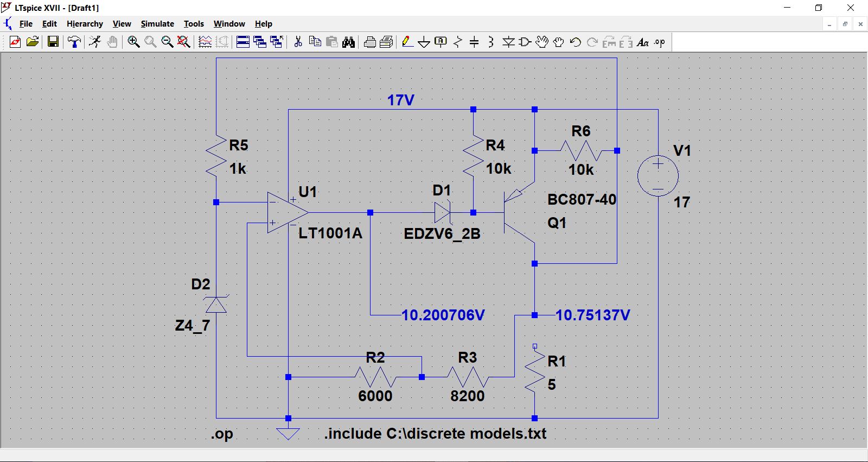Open the schematic document system menu icon

pyautogui.click(x=8, y=24)
